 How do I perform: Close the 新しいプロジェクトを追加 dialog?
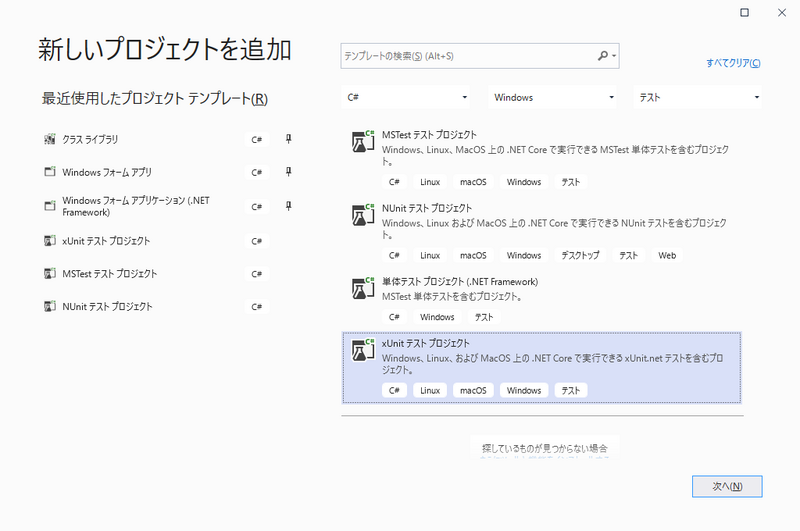[x=782, y=12]
